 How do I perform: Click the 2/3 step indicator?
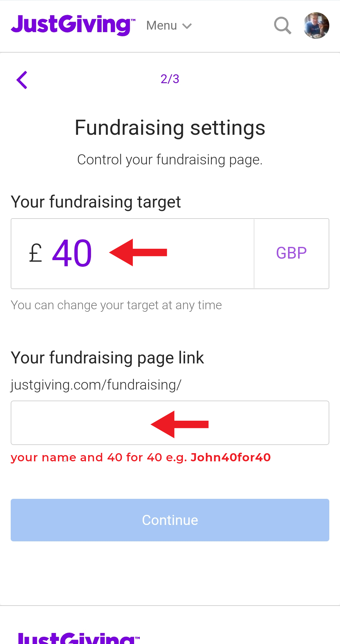(x=170, y=79)
